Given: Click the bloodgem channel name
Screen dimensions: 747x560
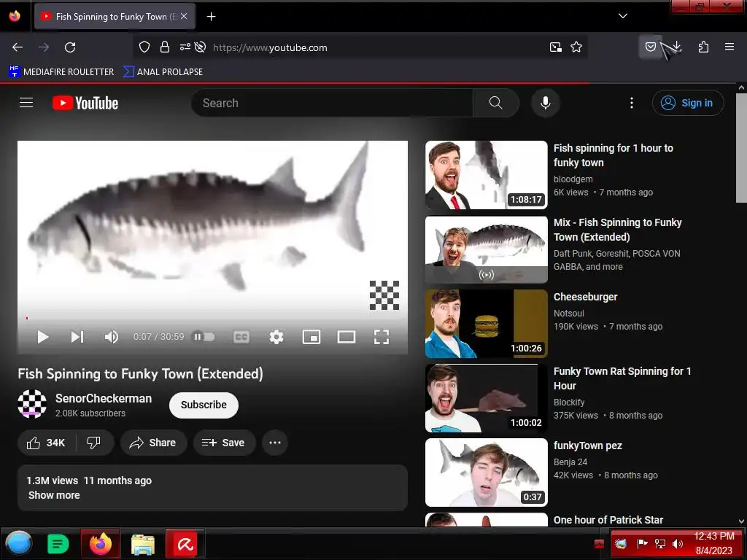Looking at the screenshot, I should 573,179.
